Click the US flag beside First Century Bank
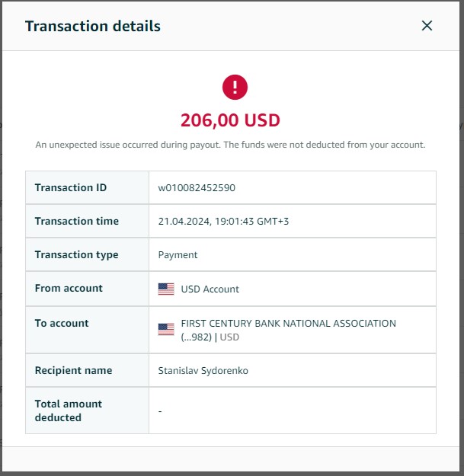This screenshot has height=476, width=464. pos(166,329)
